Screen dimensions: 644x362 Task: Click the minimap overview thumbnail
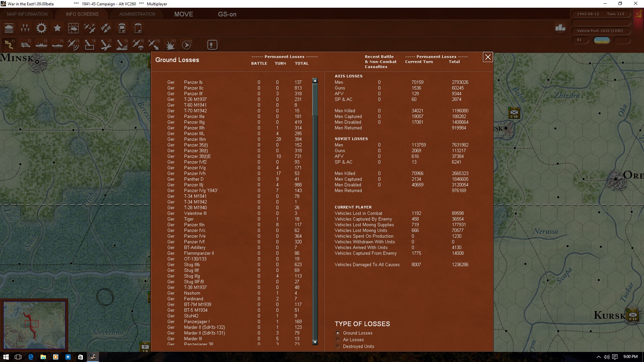coord(34,325)
